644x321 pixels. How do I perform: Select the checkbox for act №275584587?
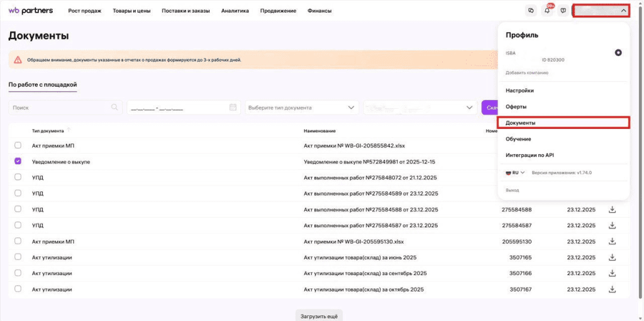point(18,225)
